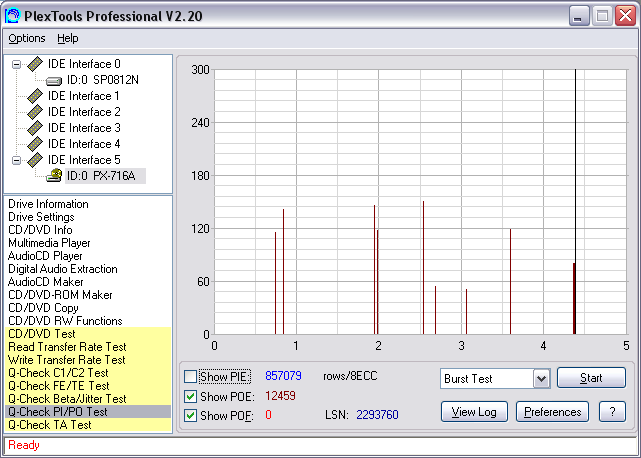Open the Help menu
Image resolution: width=641 pixels, height=458 pixels.
click(x=67, y=38)
